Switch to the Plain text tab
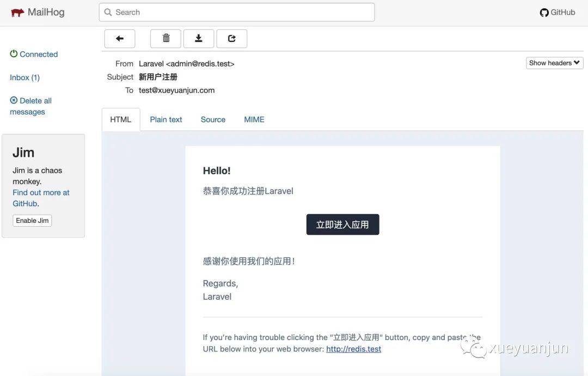This screenshot has height=376, width=588. pyautogui.click(x=166, y=119)
